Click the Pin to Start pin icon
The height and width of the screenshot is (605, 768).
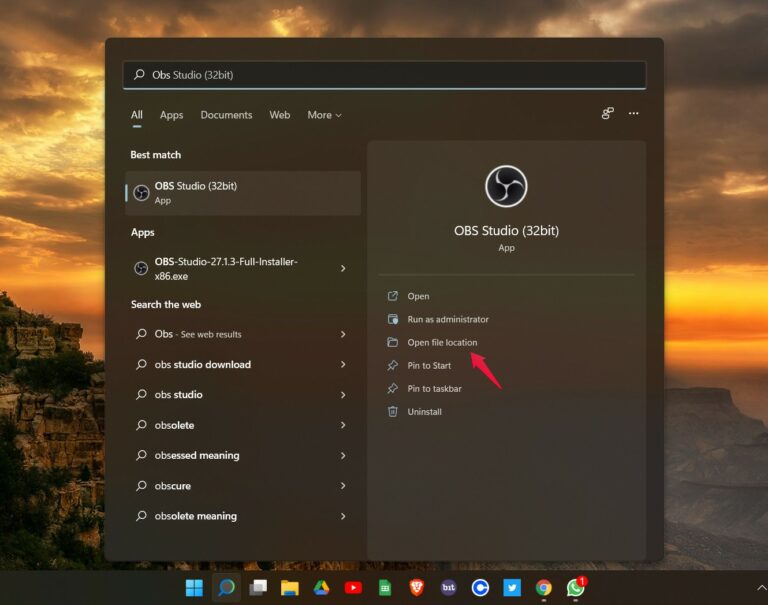[393, 365]
